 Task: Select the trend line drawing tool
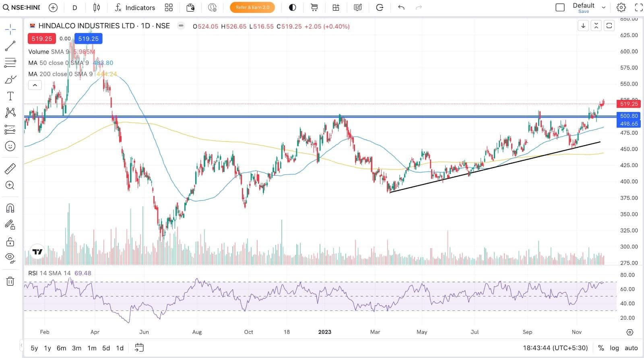10,46
